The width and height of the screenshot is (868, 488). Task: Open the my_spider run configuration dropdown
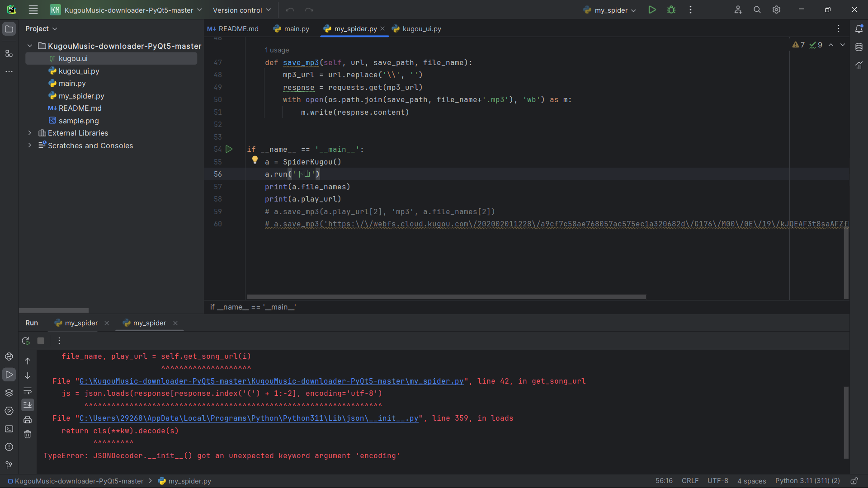pyautogui.click(x=611, y=10)
